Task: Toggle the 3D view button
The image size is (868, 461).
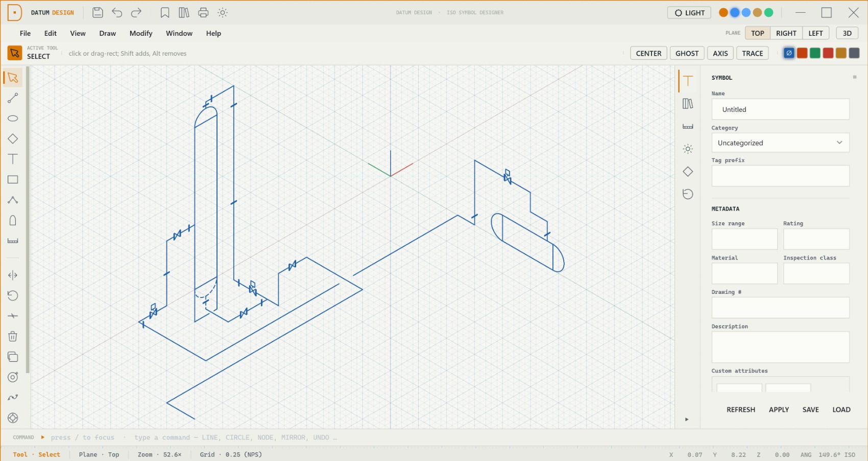Action: point(847,33)
